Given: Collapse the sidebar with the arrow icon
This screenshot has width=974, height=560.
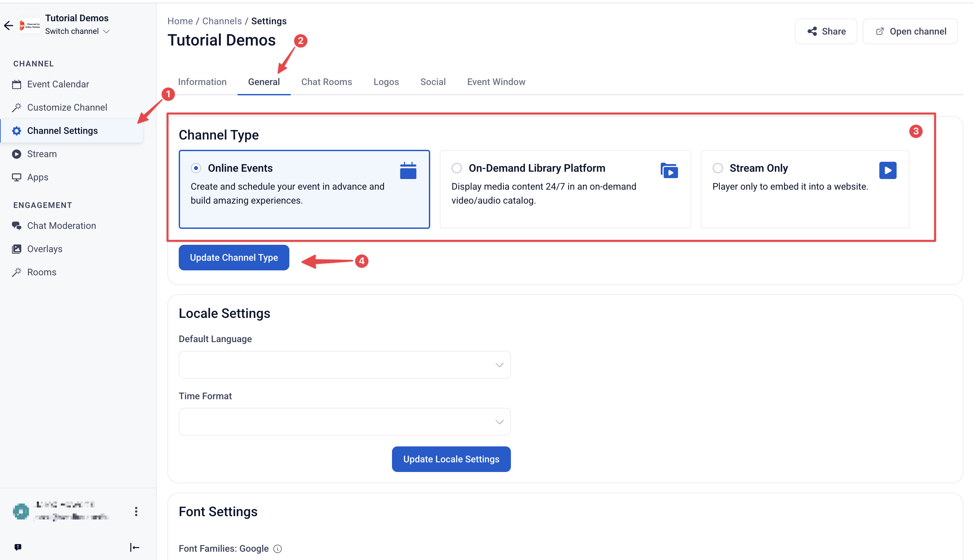Looking at the screenshot, I should (135, 547).
